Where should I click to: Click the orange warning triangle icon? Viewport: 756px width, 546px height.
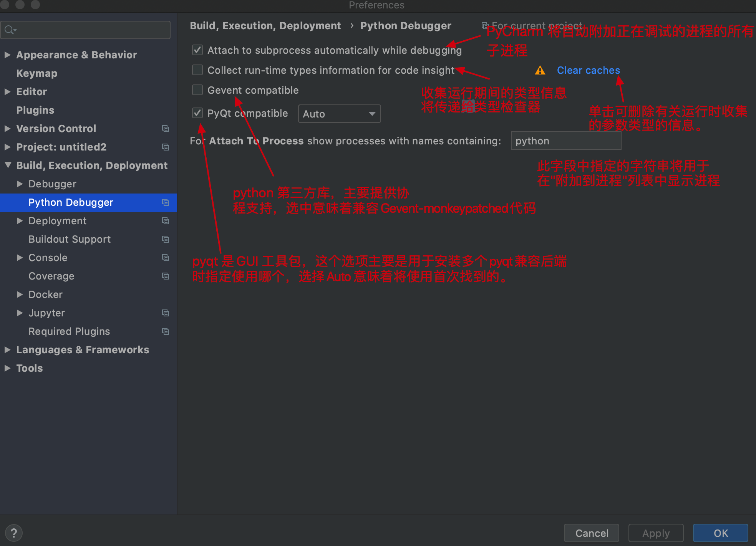[540, 70]
